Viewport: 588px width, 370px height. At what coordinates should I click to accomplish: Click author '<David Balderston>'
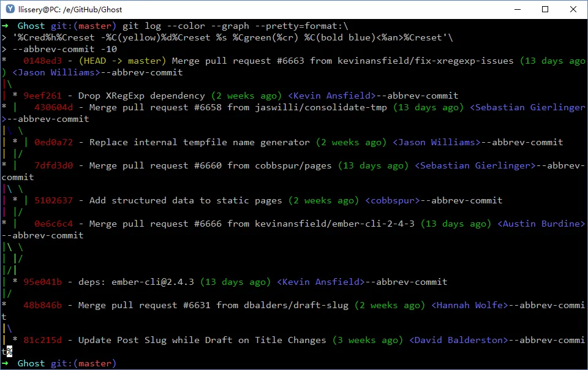point(458,339)
